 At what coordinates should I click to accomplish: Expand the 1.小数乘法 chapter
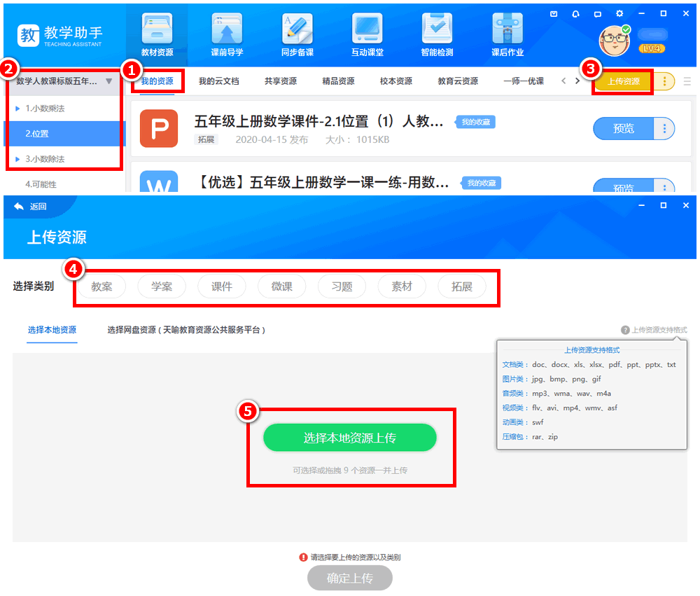click(x=17, y=109)
